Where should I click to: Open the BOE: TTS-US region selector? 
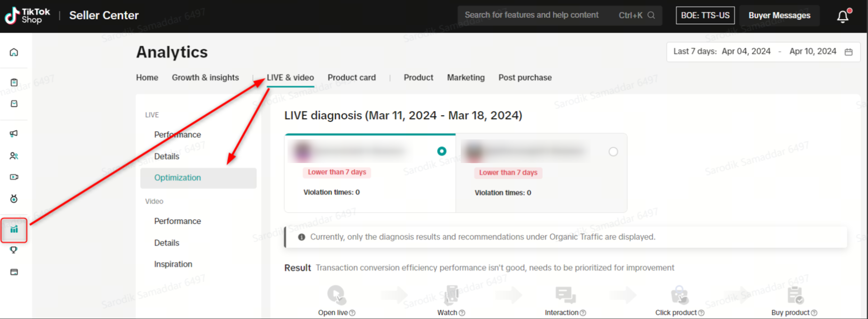pyautogui.click(x=705, y=16)
